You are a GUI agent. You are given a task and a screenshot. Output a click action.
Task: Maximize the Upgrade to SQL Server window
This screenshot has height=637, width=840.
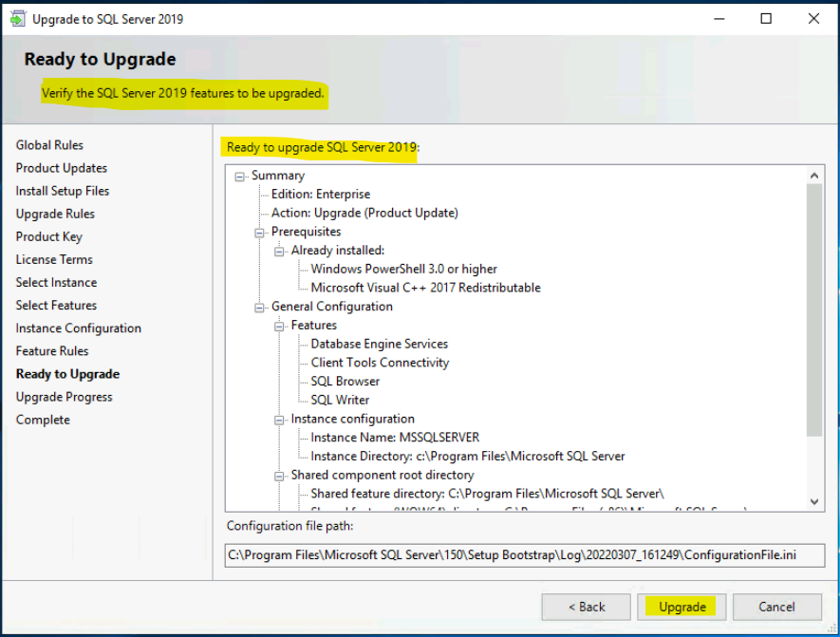pyautogui.click(x=766, y=19)
